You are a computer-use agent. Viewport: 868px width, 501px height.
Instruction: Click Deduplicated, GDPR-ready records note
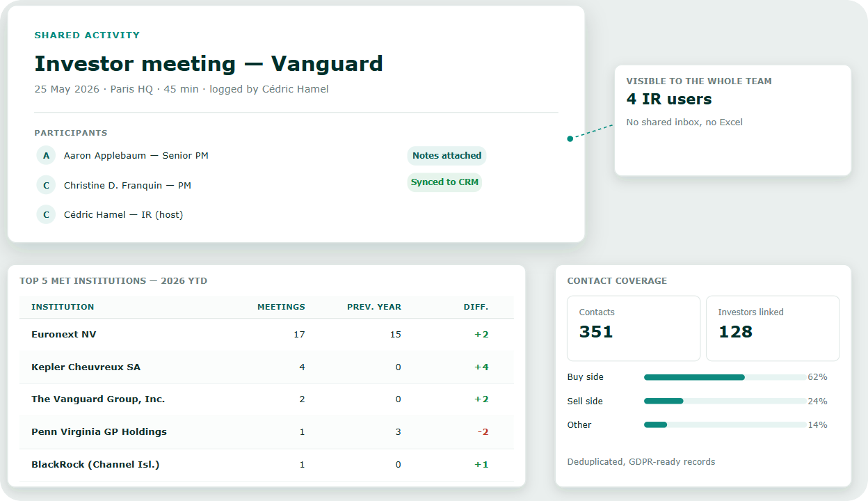(641, 462)
